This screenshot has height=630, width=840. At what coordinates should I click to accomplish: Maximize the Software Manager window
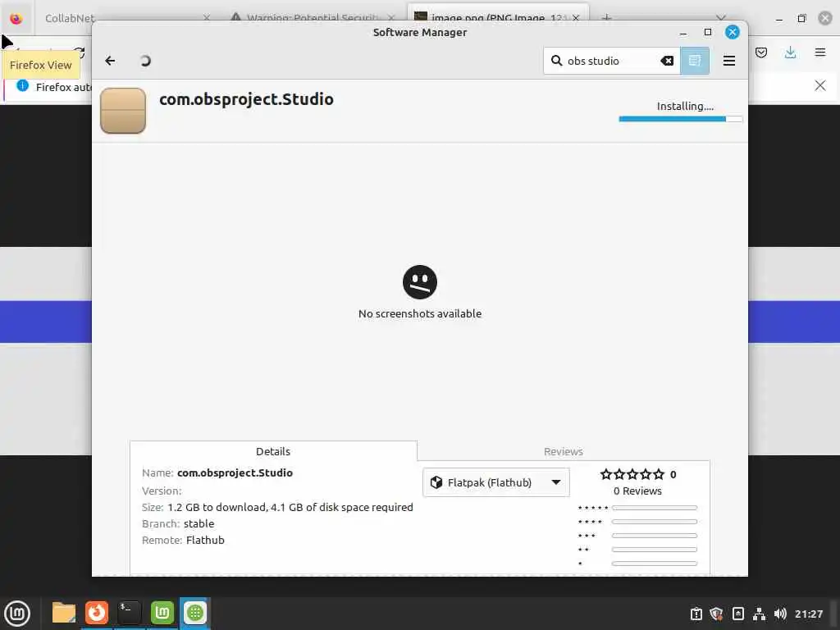click(708, 32)
